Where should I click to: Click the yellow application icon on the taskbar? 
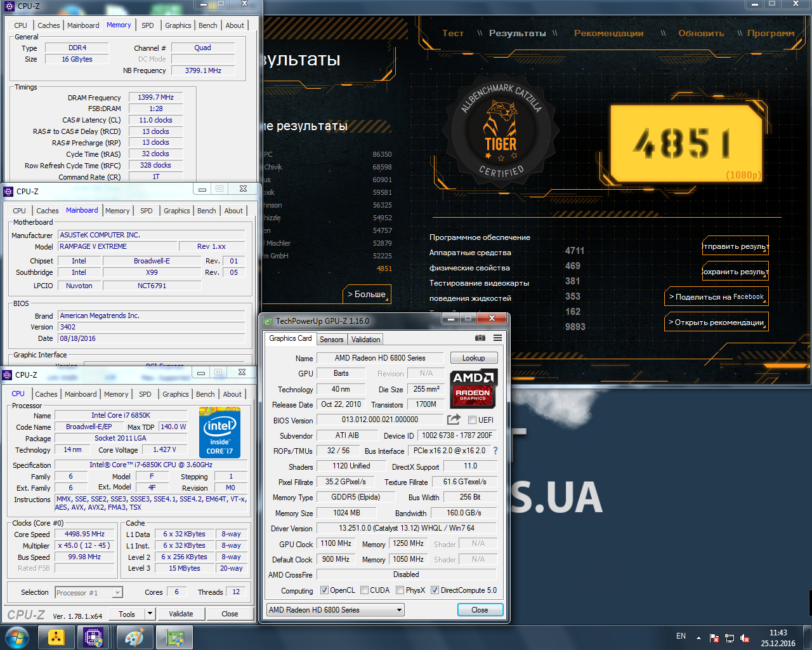(x=56, y=637)
